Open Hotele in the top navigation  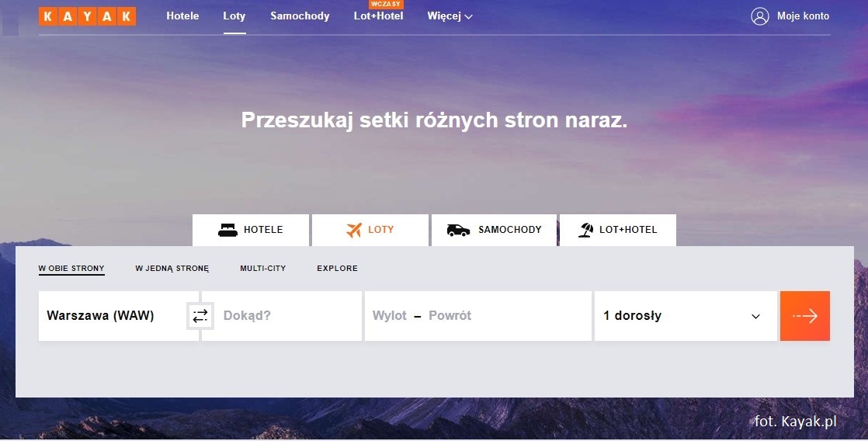click(x=182, y=16)
